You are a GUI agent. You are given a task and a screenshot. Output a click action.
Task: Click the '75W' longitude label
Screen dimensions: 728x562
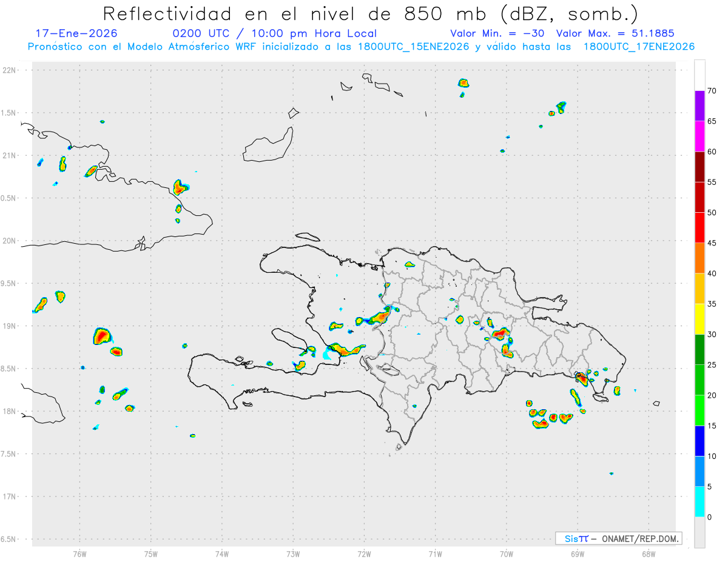[x=151, y=554]
